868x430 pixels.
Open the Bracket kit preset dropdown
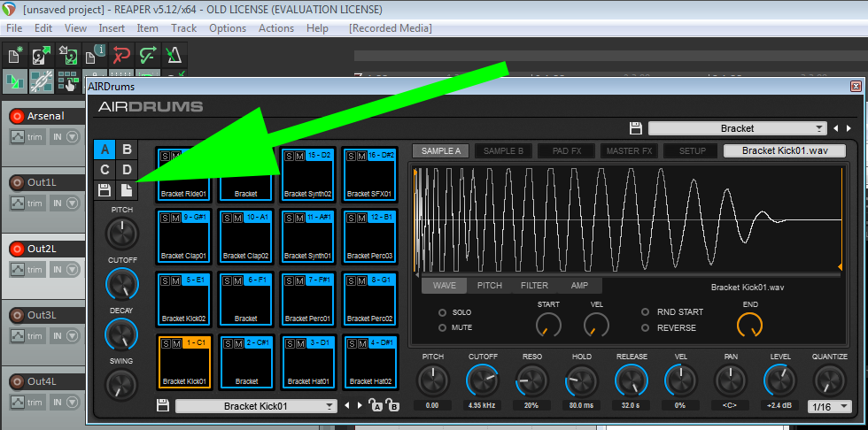point(737,128)
